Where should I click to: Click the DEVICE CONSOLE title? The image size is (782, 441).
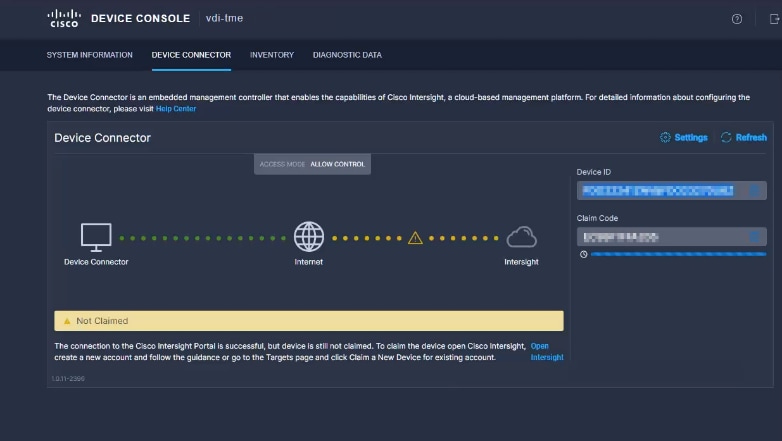click(141, 18)
